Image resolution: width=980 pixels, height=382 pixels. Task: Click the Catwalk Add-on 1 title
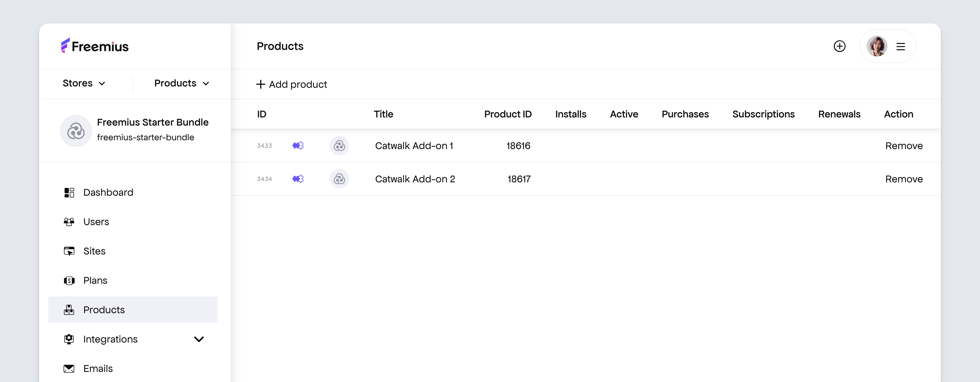[x=414, y=146]
